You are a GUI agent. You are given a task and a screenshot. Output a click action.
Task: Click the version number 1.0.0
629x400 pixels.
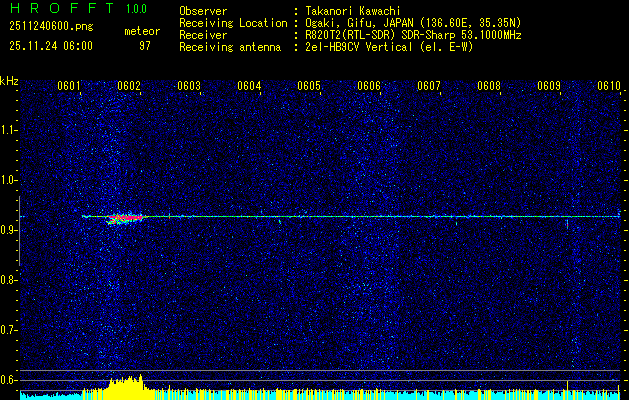(136, 9)
